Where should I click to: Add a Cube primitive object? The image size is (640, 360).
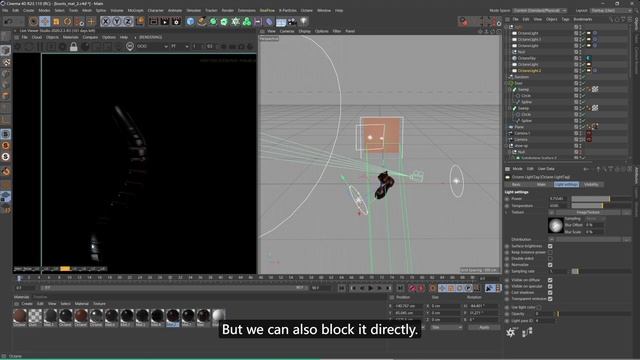pos(191,21)
